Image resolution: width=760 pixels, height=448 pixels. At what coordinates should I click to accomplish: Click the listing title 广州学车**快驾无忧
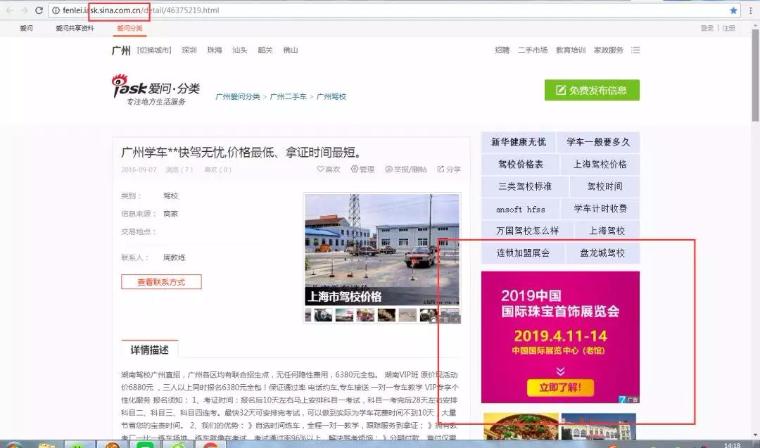(241, 152)
